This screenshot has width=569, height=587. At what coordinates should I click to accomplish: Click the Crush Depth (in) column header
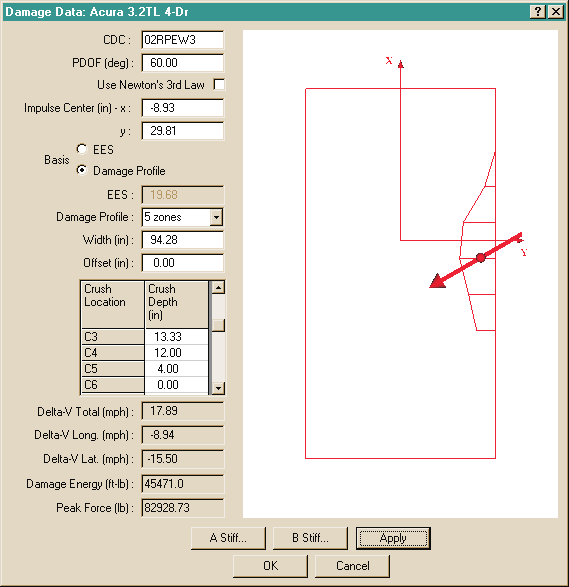click(176, 305)
